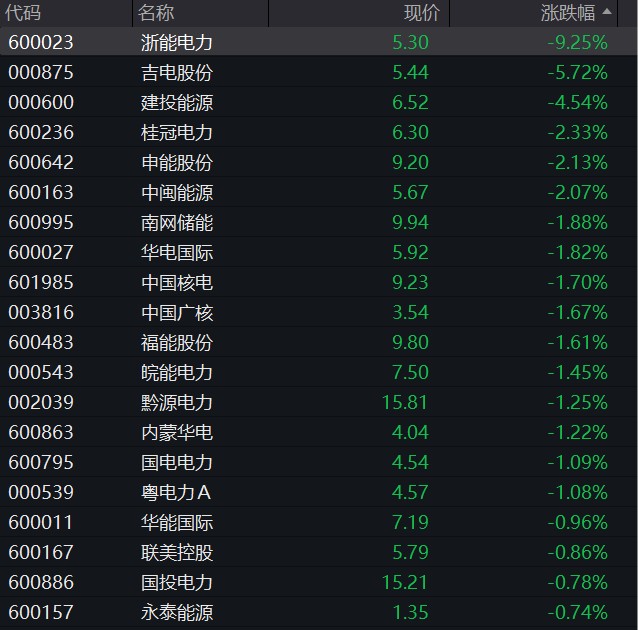Click the price 7.19

[410, 522]
